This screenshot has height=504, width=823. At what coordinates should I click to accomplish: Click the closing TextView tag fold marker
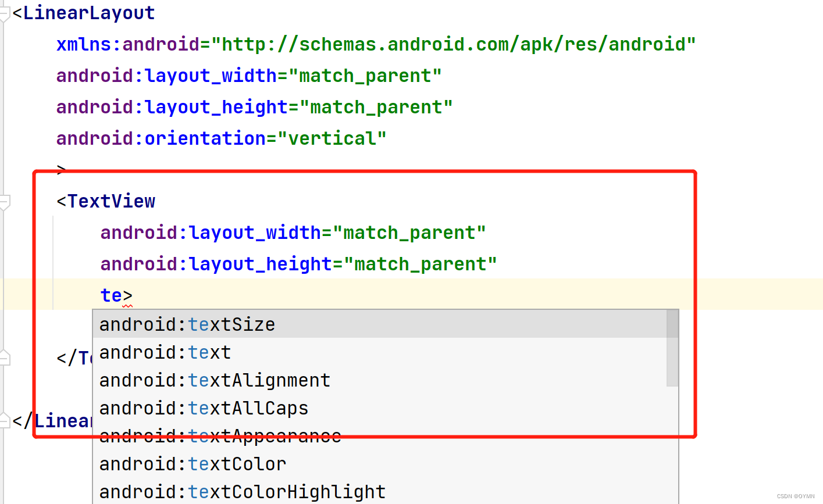pos(4,358)
